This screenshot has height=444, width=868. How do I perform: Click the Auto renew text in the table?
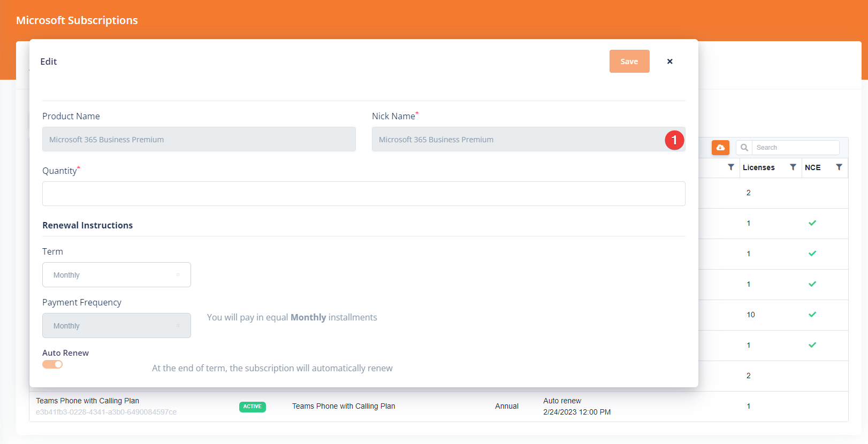click(562, 401)
